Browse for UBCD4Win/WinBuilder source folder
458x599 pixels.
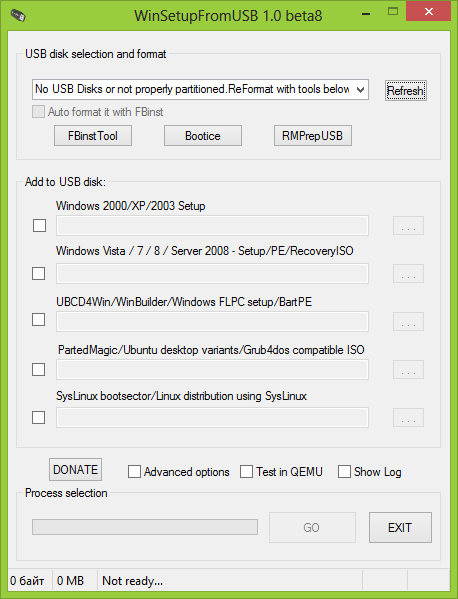coord(408,322)
